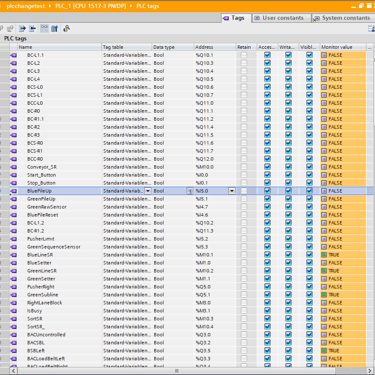Click the green TRUE indicator for BSBLeft
Image resolution: width=375 pixels, height=375 pixels.
tap(324, 351)
